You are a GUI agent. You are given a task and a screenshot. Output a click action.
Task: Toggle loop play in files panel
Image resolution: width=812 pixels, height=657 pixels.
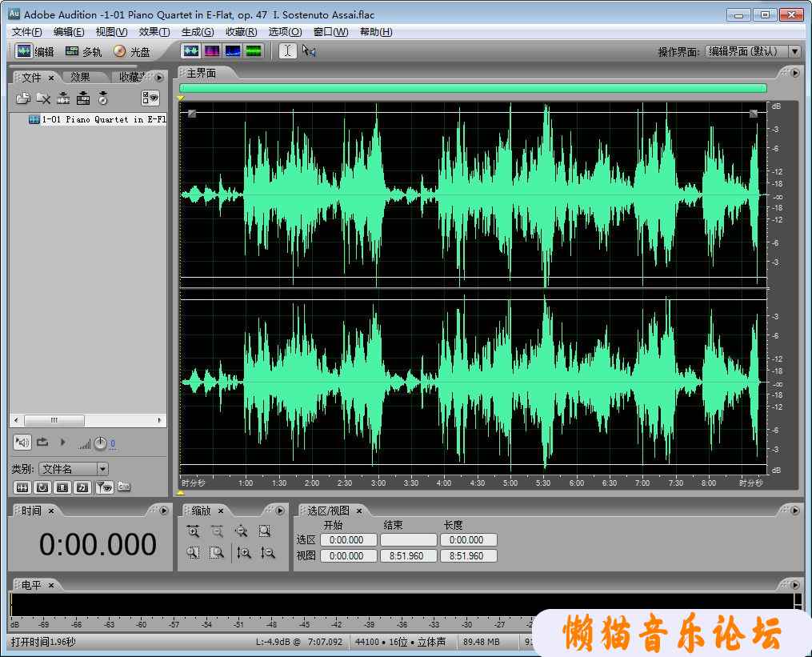(x=42, y=442)
